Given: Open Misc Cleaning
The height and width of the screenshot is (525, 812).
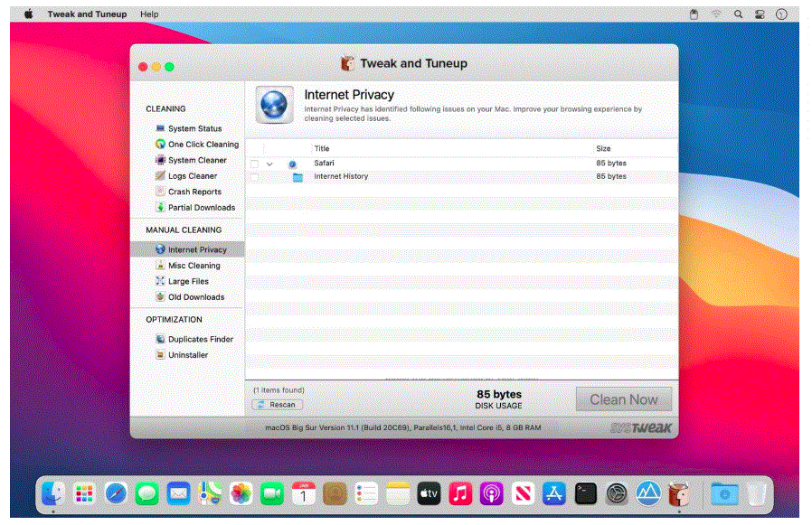Looking at the screenshot, I should tap(187, 266).
